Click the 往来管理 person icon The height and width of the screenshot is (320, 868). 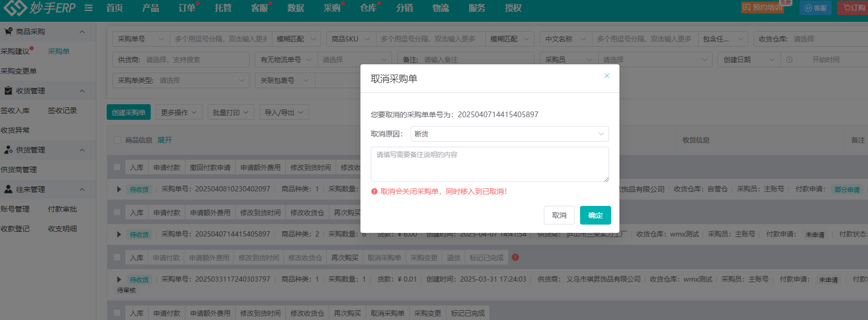(x=8, y=189)
